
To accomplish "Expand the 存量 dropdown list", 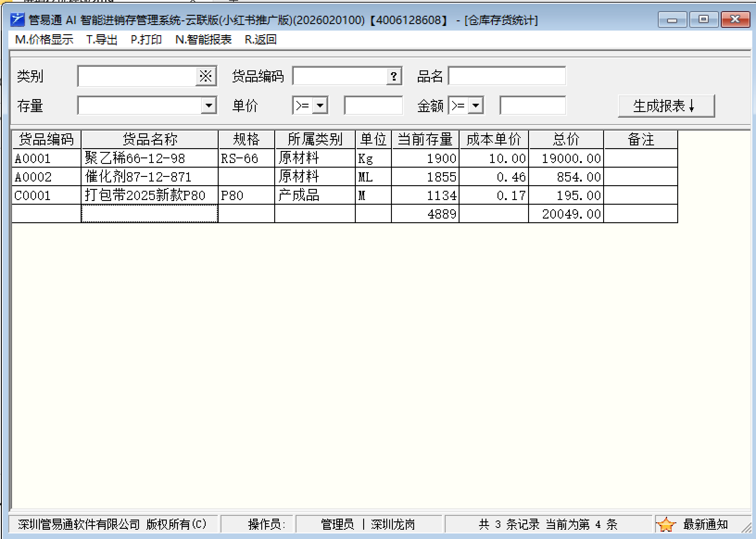I will tap(209, 106).
